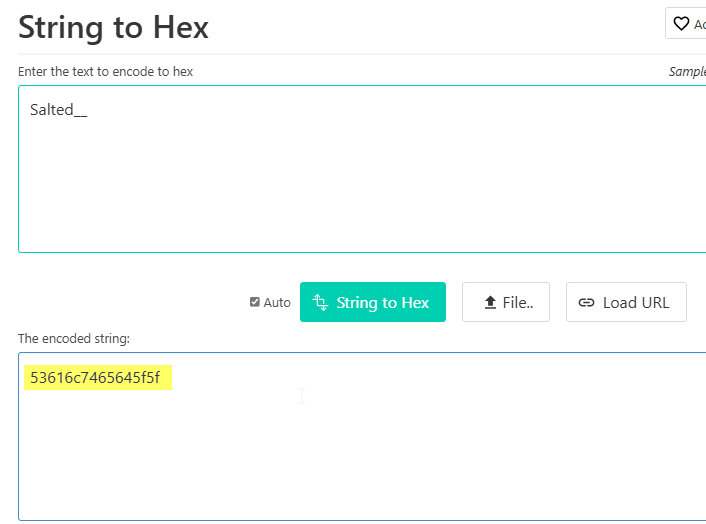
Task: Click the convert arrows icon on green button
Action: pos(320,303)
